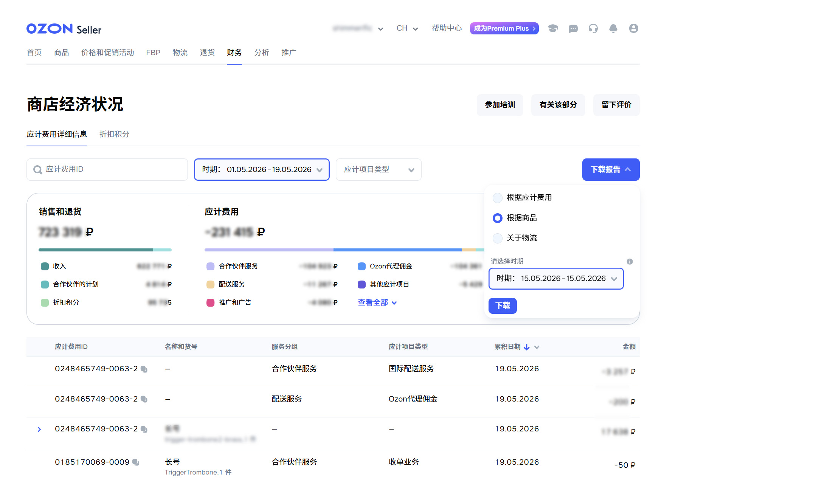Expand the row with chevron arrow

[x=39, y=429]
